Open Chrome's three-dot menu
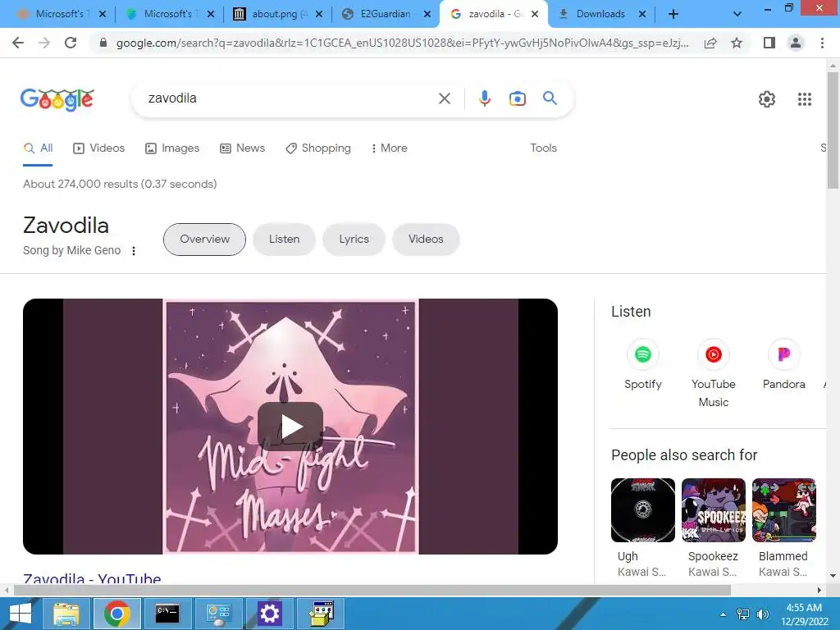Screen dimensions: 840x630 [x=822, y=43]
